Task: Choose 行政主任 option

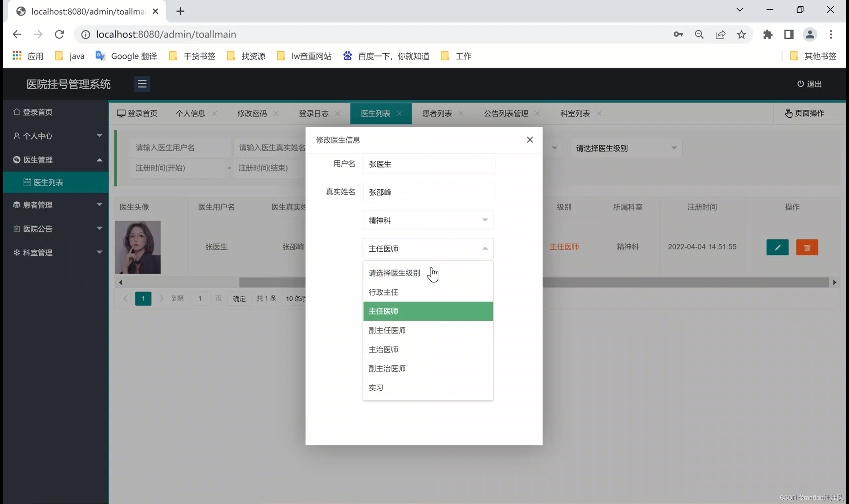Action: pyautogui.click(x=383, y=292)
